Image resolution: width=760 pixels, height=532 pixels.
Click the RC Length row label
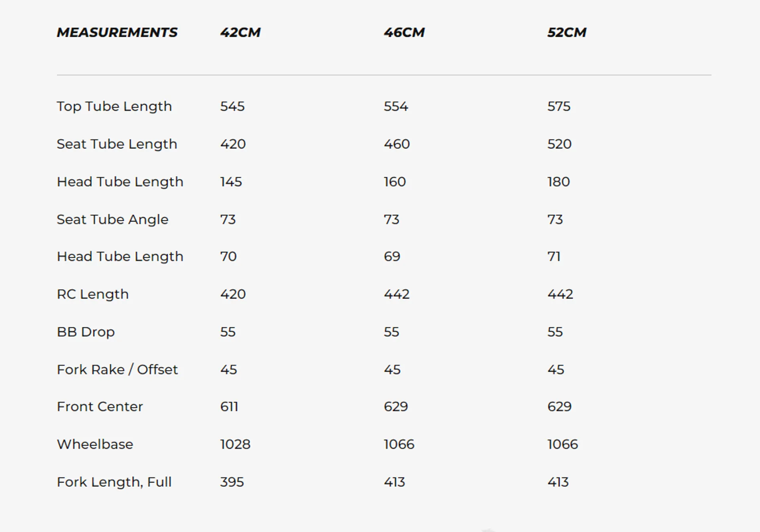pos(93,294)
